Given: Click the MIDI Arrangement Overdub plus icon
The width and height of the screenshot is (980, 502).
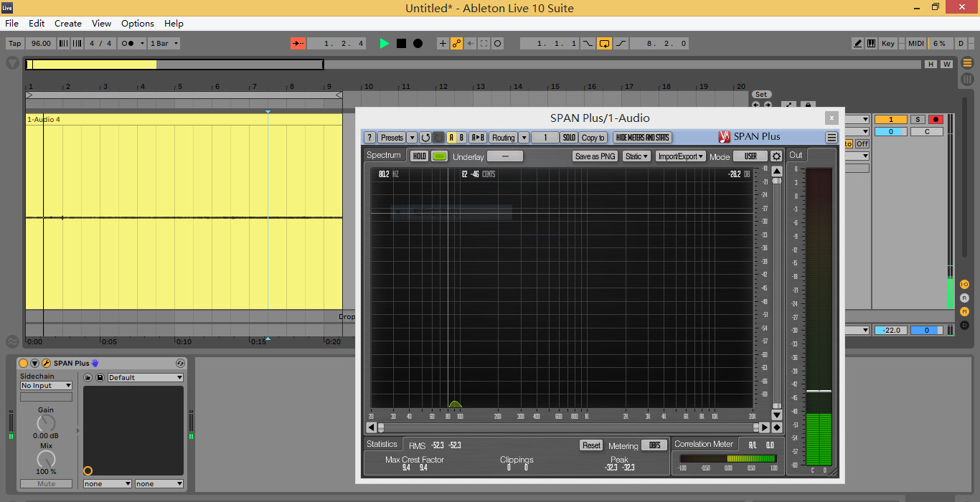Looking at the screenshot, I should [x=443, y=44].
